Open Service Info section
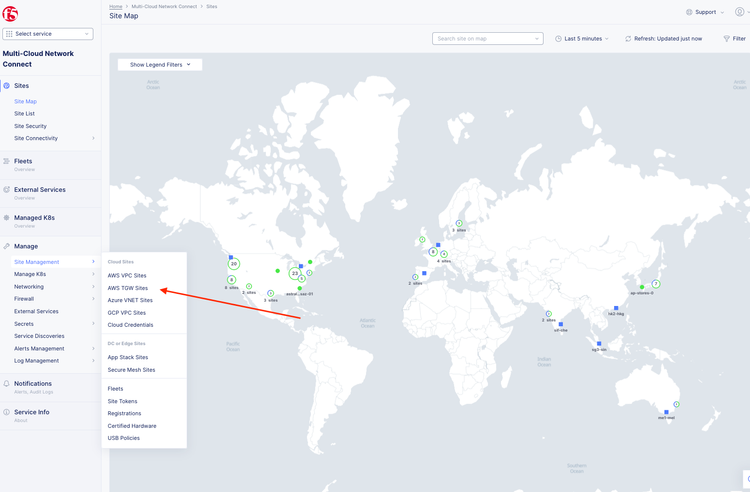 click(x=32, y=412)
